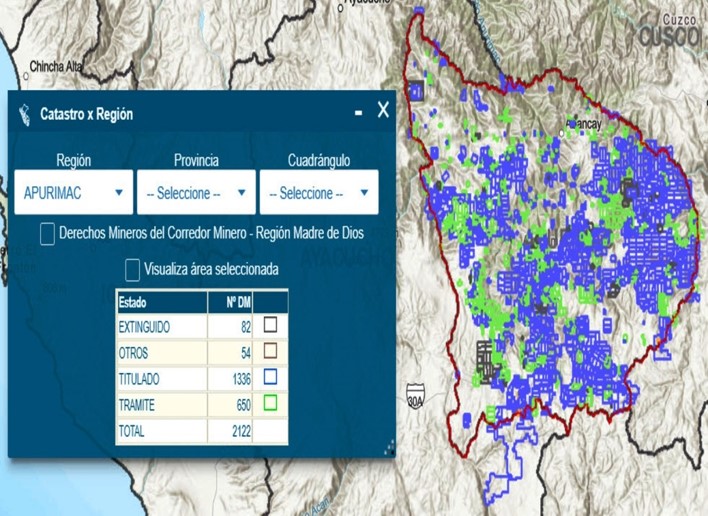The height and width of the screenshot is (516, 708).
Task: Minimize the Catastro x Región panel
Action: tap(358, 113)
